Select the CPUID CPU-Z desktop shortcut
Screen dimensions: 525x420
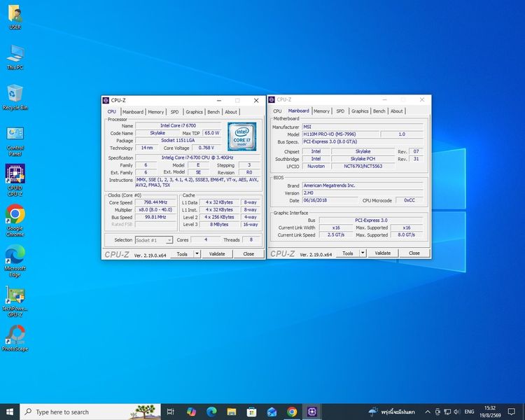15,180
